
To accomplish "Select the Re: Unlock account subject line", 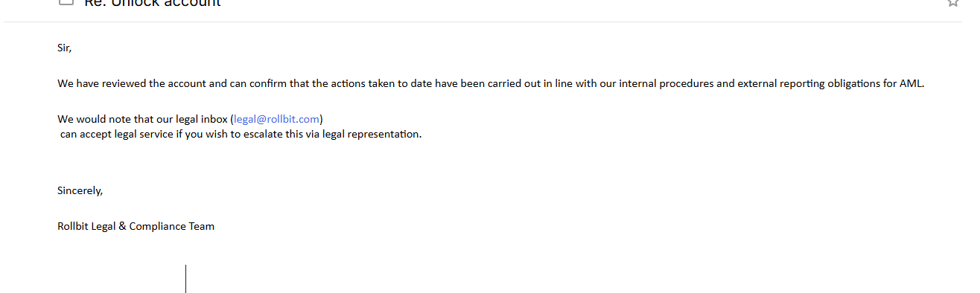I will point(152,3).
